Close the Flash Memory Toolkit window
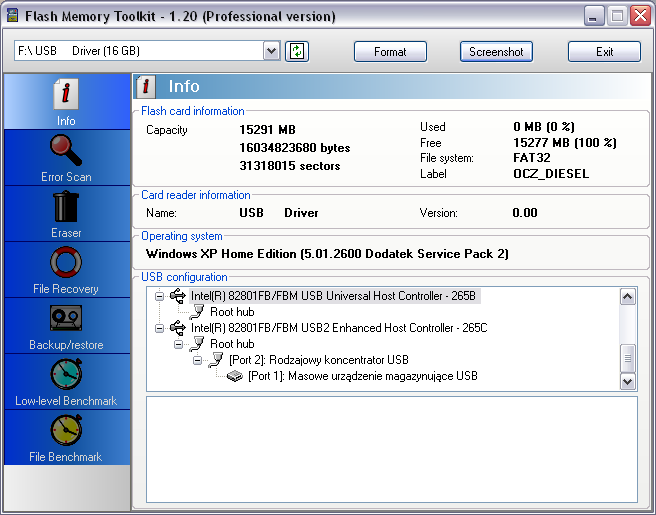The image size is (656, 515). [640, 16]
